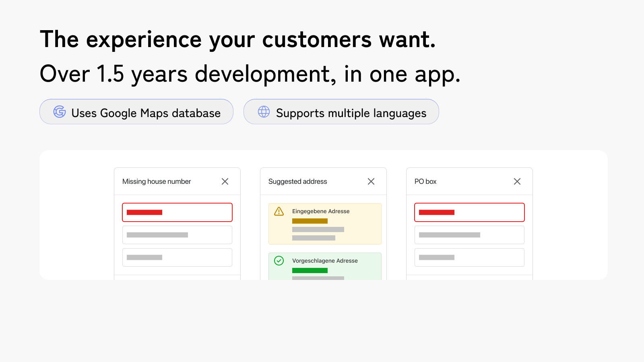644x362 pixels.
Task: Choose the Eingegebene Adresse option
Action: [x=325, y=224]
